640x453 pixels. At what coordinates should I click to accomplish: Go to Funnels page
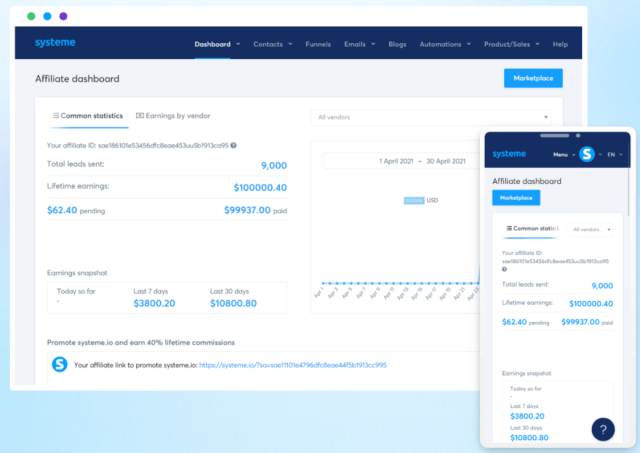pyautogui.click(x=318, y=44)
